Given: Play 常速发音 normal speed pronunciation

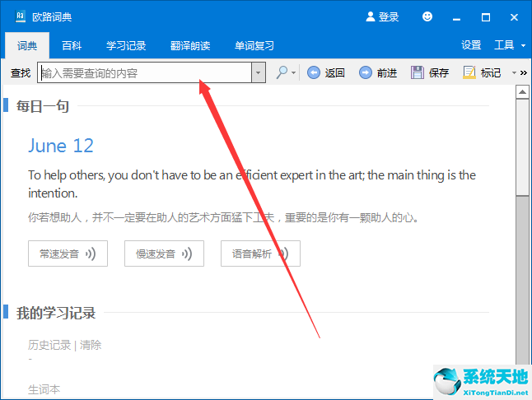Looking at the screenshot, I should [x=68, y=253].
